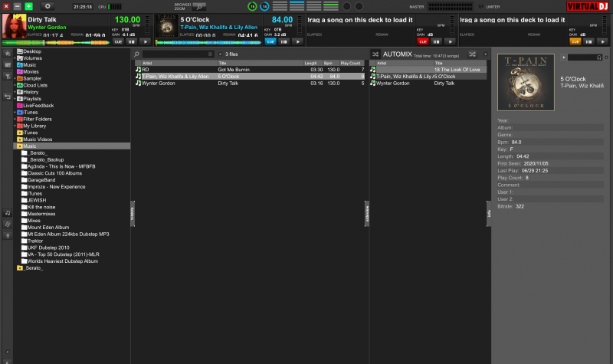613x364 pixels.
Task: Play the 5 O'Clock deck
Action: coord(297,41)
